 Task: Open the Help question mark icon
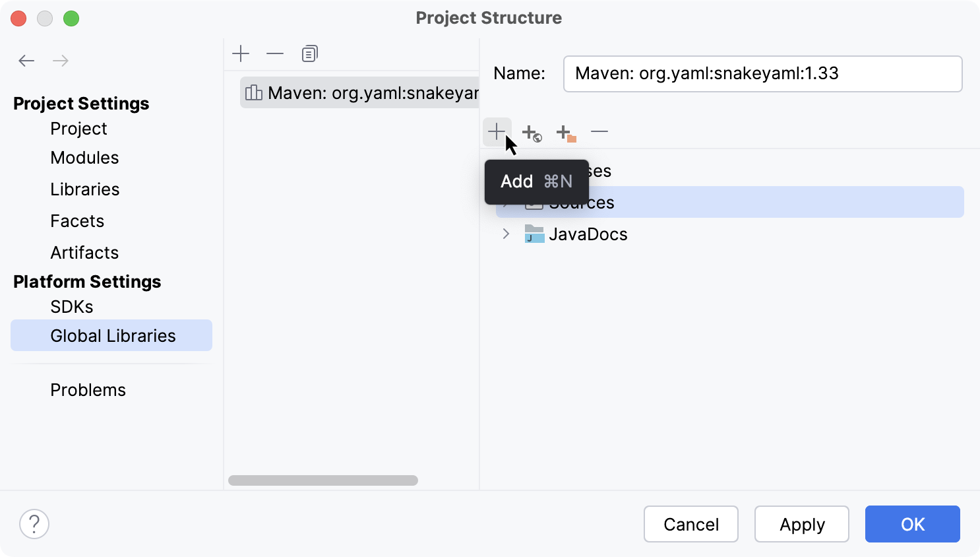click(34, 524)
